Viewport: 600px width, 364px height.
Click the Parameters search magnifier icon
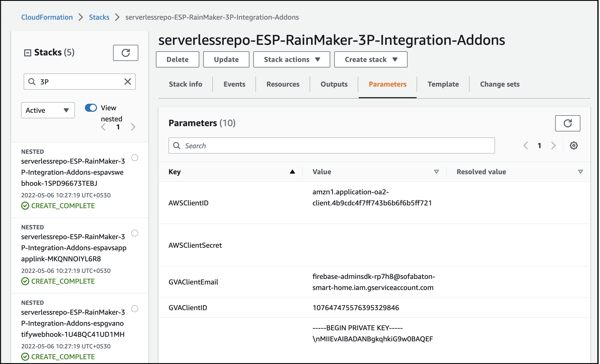[177, 145]
